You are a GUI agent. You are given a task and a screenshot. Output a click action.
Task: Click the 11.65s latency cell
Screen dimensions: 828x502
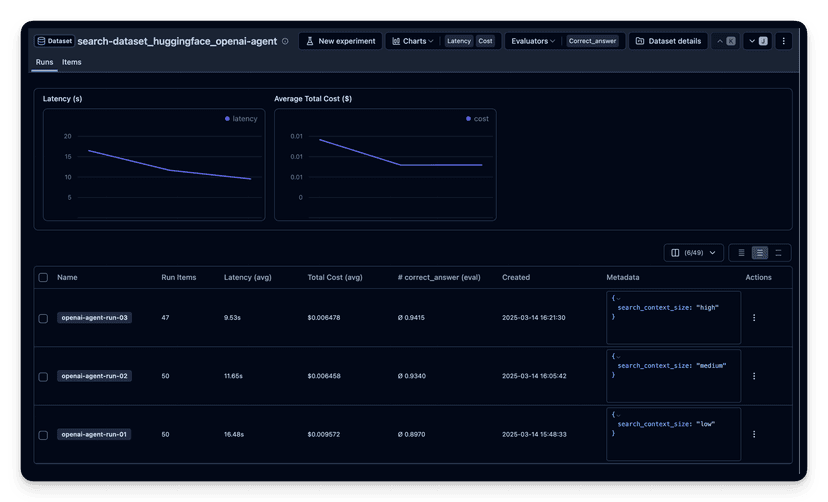(233, 376)
